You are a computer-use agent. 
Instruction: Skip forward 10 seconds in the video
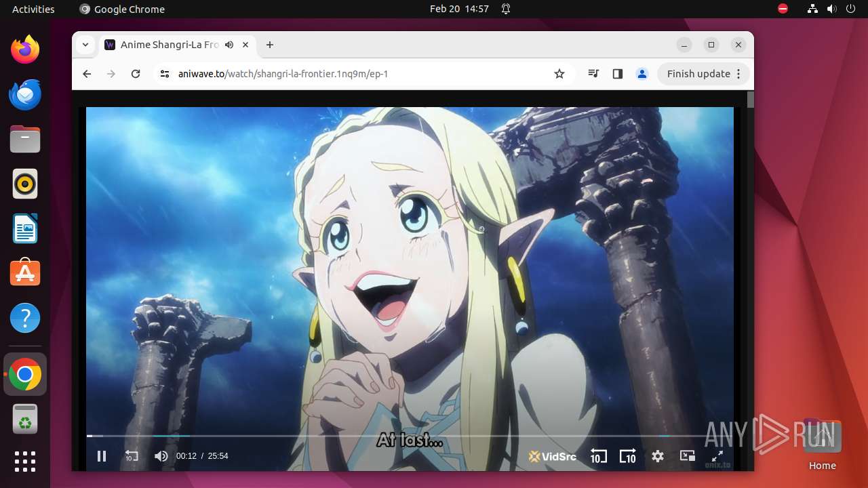click(628, 456)
